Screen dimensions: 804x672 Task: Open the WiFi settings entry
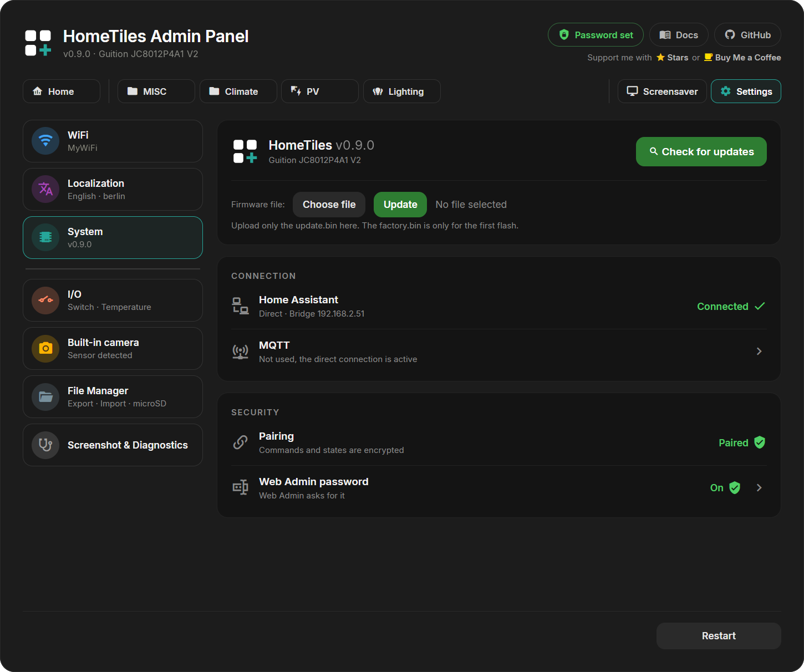pos(113,141)
